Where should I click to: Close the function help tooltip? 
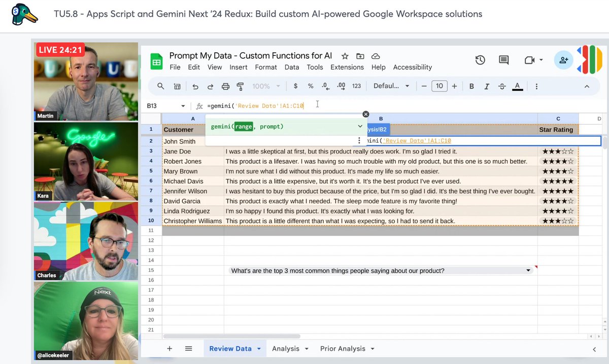pyautogui.click(x=365, y=115)
